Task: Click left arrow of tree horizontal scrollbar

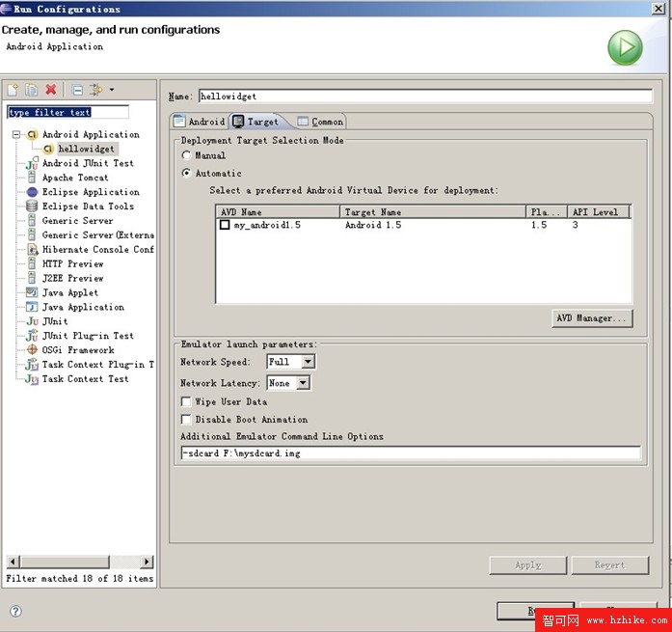Action: [x=13, y=562]
